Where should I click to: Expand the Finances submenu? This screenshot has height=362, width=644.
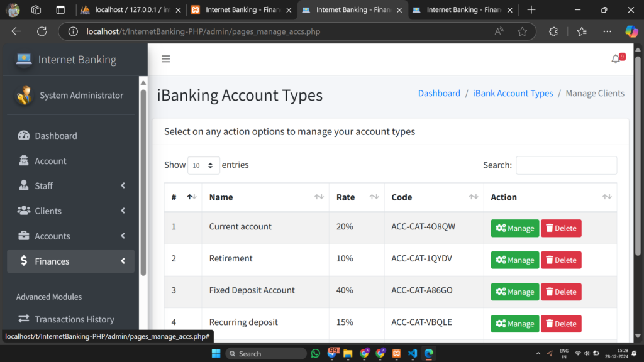[123, 261]
